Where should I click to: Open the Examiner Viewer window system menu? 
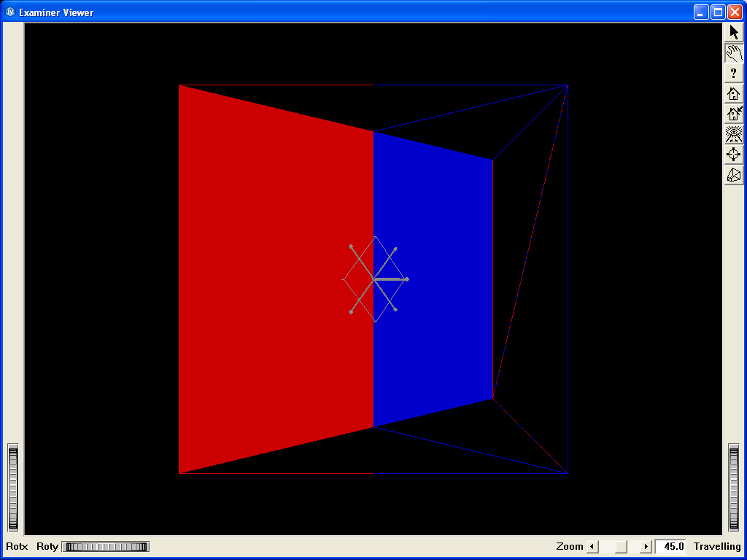click(9, 12)
